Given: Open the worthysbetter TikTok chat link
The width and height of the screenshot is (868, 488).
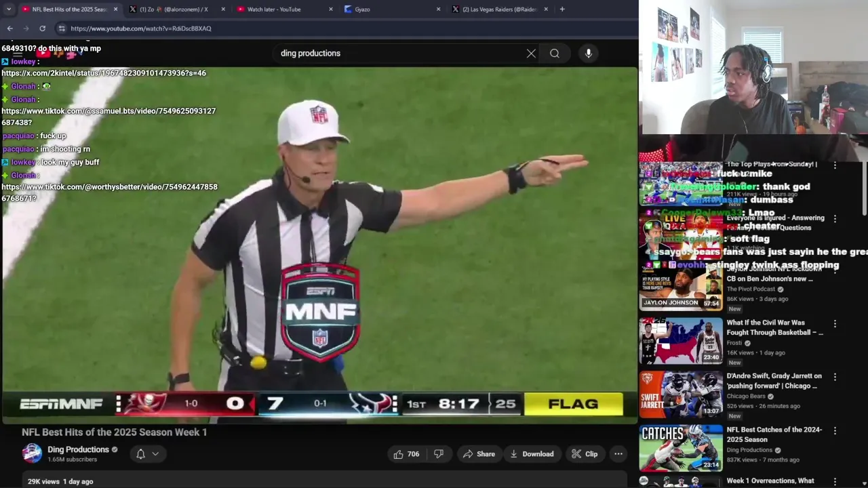Looking at the screenshot, I should click(109, 192).
